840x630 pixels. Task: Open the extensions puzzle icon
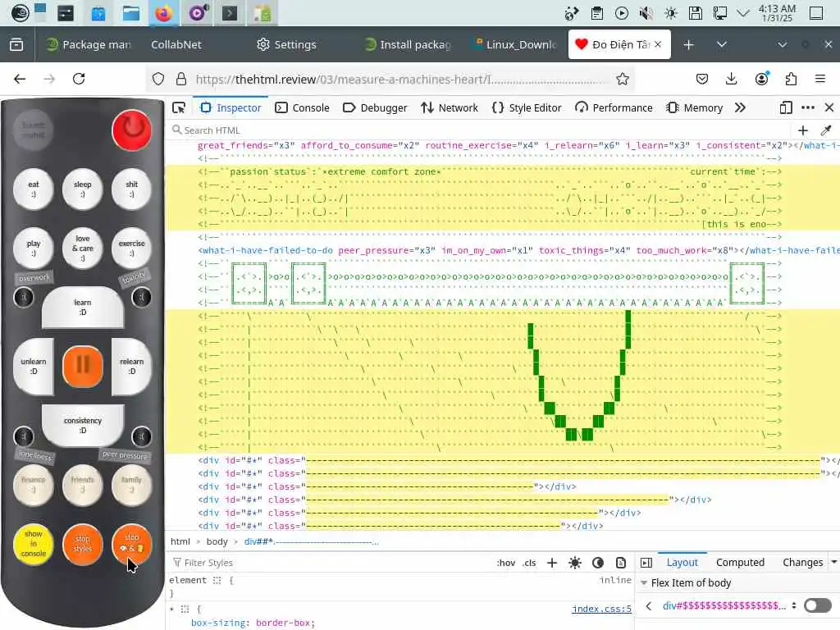pos(791,80)
